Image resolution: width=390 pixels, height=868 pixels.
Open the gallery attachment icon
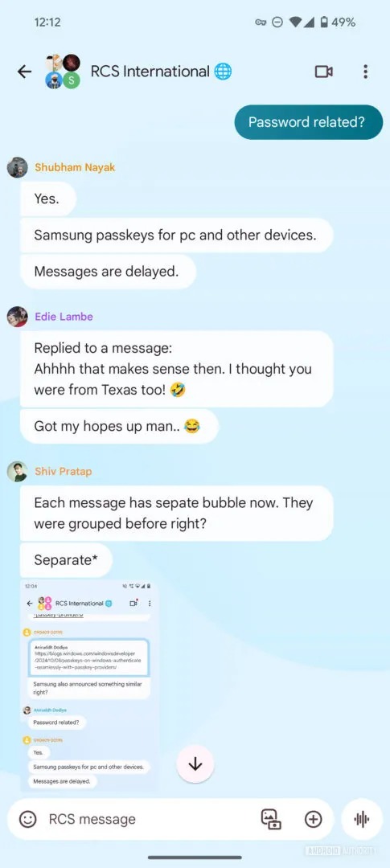click(271, 819)
